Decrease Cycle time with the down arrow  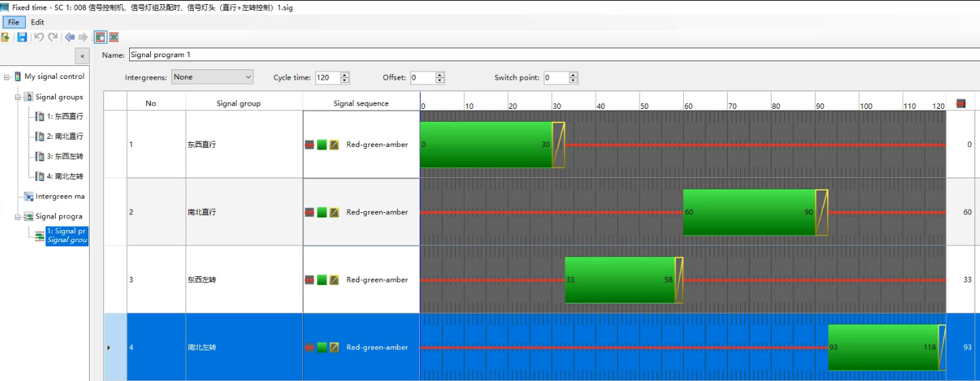pyautogui.click(x=345, y=81)
